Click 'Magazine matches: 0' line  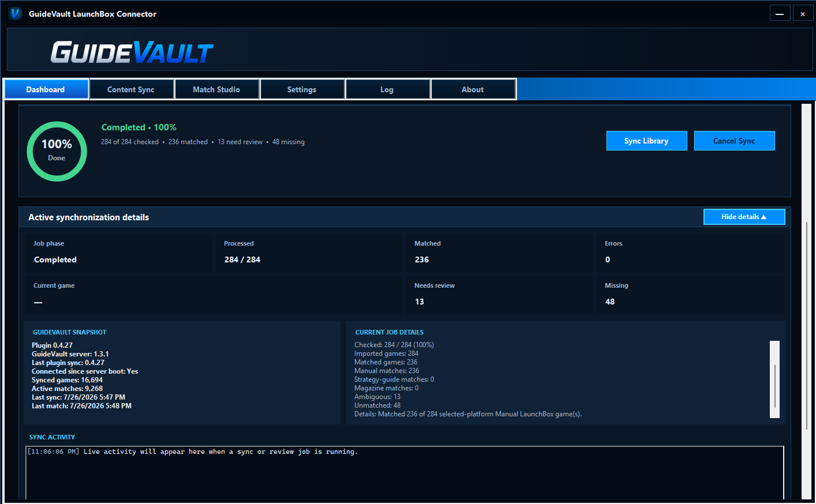click(387, 388)
